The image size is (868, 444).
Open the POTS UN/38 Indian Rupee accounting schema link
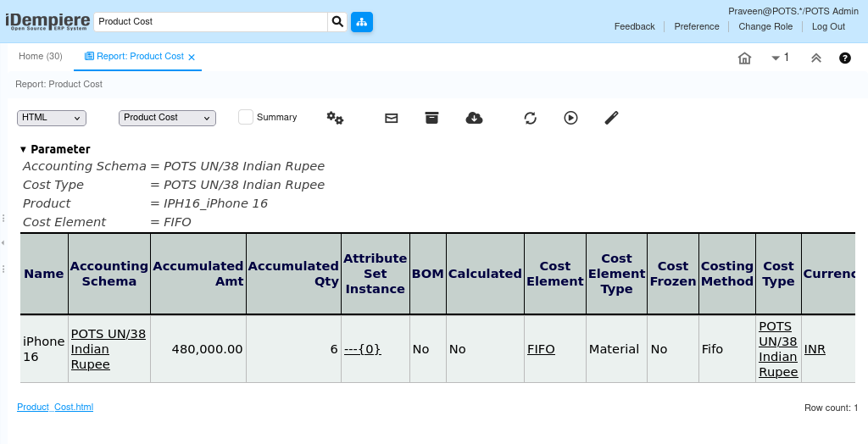tap(108, 349)
